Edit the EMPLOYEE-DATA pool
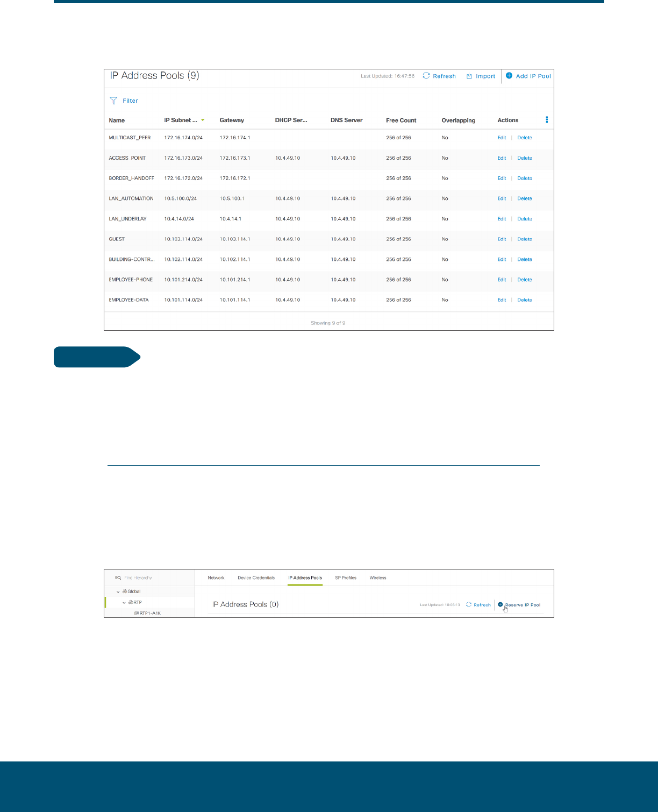Viewport: 658px width, 812px height. pos(502,300)
